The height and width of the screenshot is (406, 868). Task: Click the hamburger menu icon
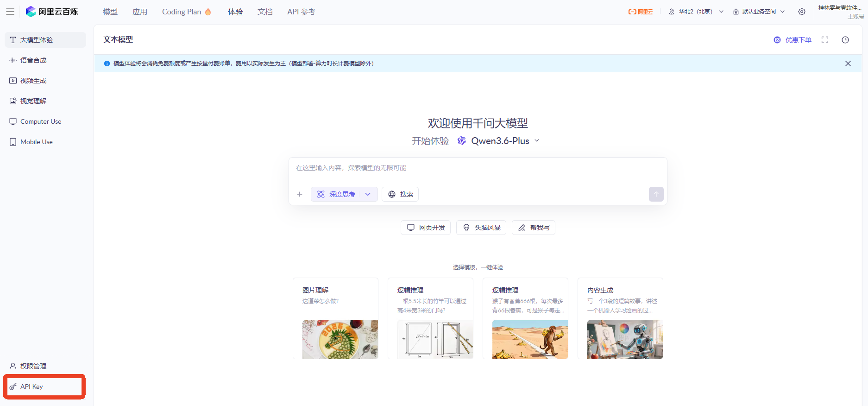(x=10, y=12)
